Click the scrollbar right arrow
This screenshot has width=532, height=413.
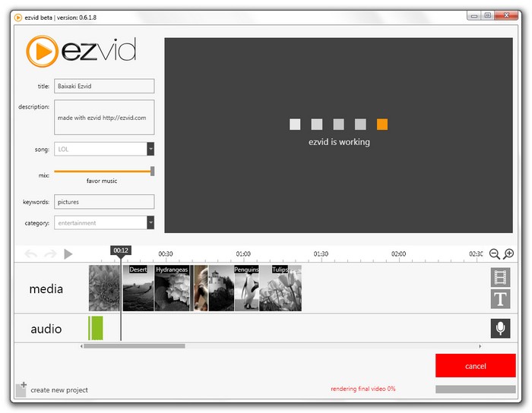(480, 346)
